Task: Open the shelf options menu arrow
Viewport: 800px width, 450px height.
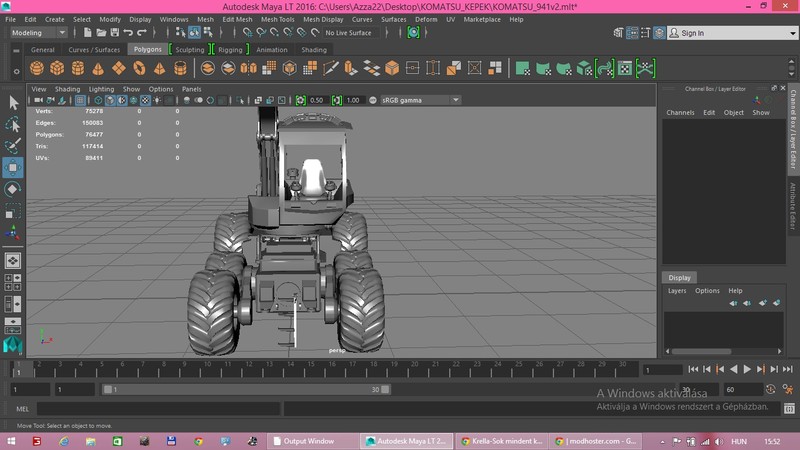Action: coord(16,71)
